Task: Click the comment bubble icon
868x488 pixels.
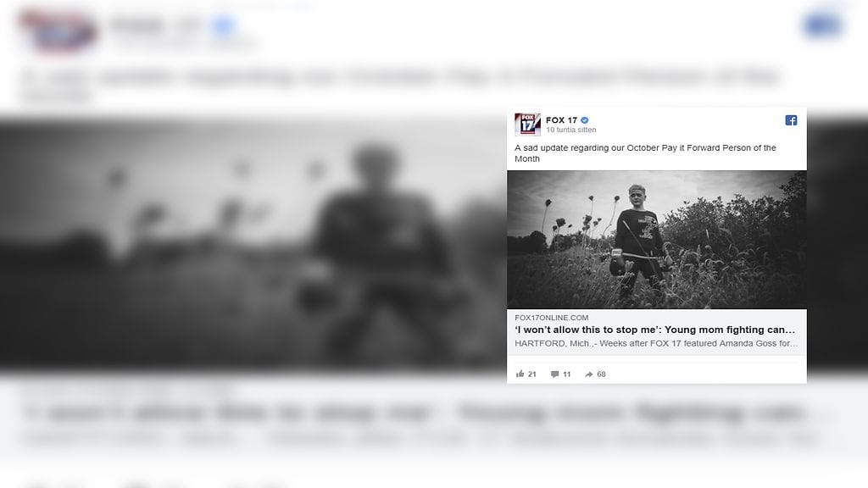Action: point(554,374)
